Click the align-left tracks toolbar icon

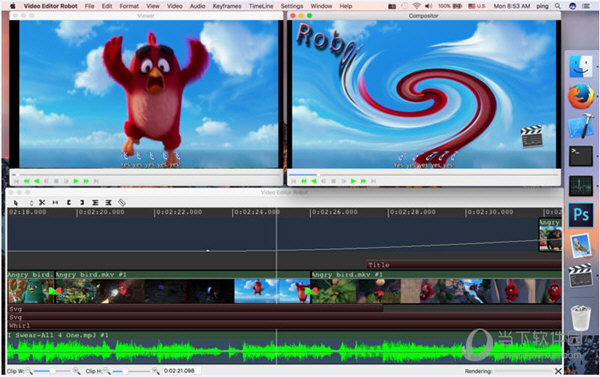(x=95, y=202)
